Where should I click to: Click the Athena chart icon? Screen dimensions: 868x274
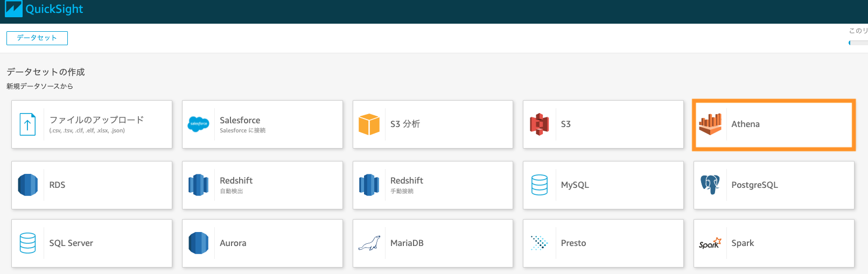pos(710,124)
